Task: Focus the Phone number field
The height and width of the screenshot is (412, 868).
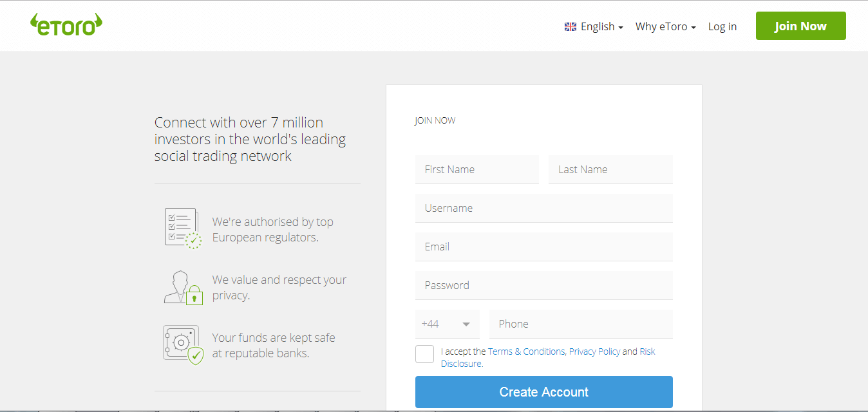Action: pyautogui.click(x=581, y=324)
